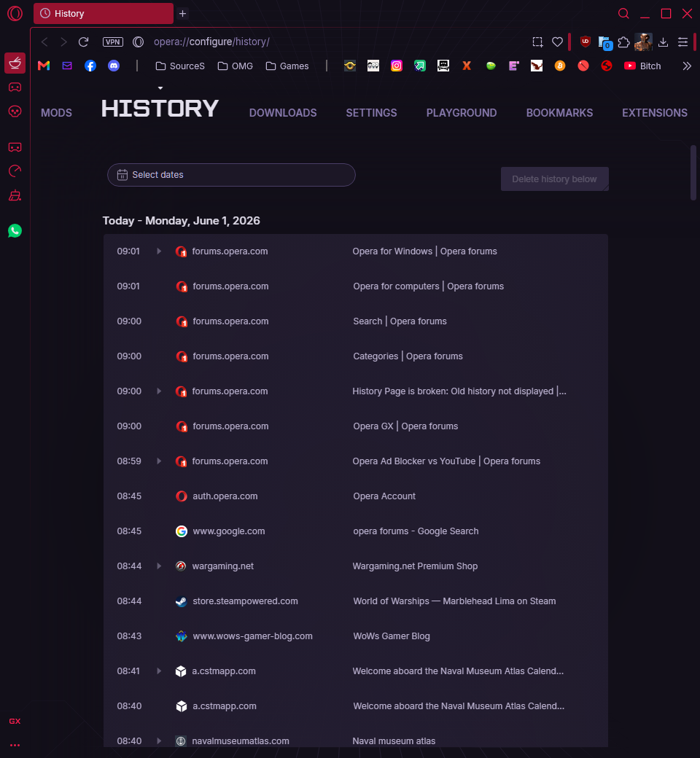Open the downloads arrow icon in toolbar
Viewport: 700px width, 758px height.
pyautogui.click(x=664, y=42)
